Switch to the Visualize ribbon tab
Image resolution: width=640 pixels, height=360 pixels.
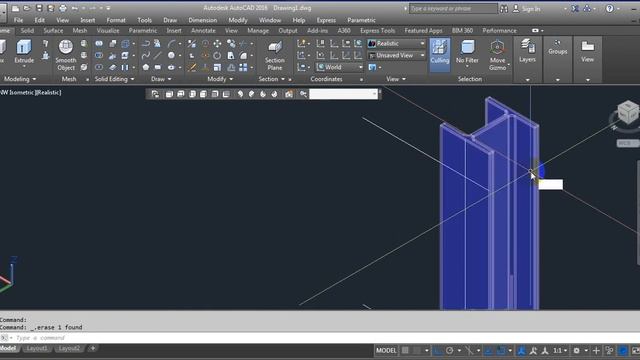coord(108,31)
